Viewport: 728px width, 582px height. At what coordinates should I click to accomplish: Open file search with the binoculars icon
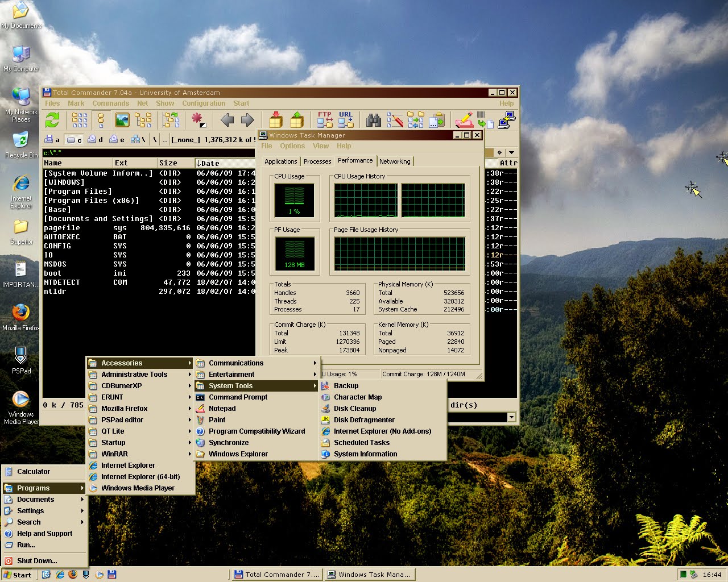click(374, 120)
